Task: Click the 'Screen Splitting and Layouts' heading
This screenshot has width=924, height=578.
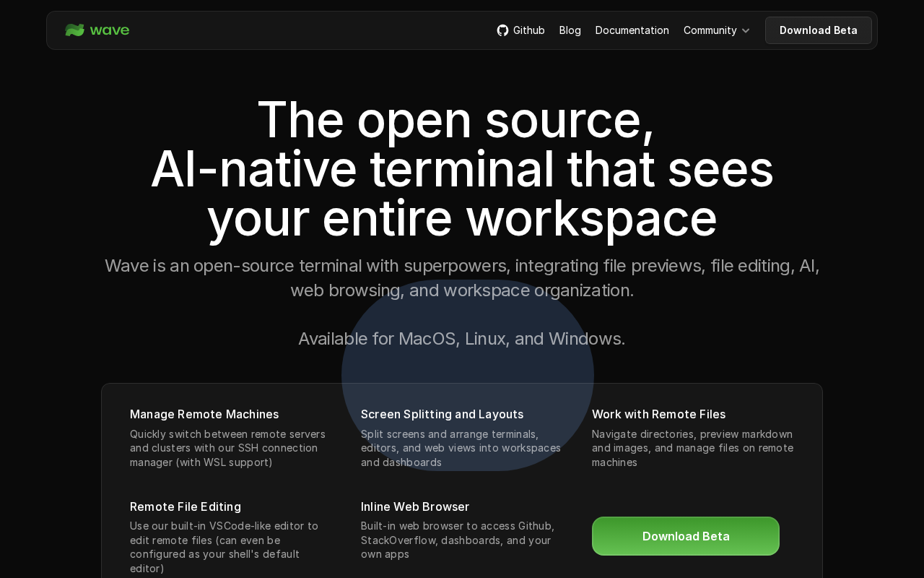Action: (442, 414)
